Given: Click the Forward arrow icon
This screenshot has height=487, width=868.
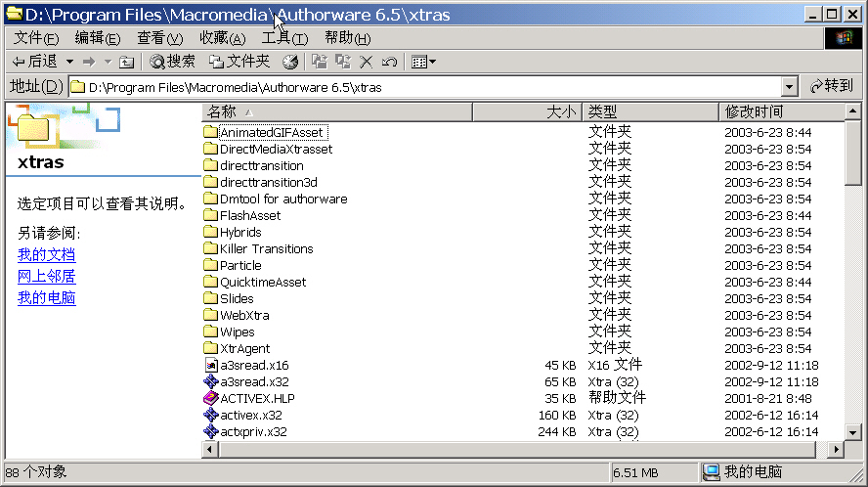Looking at the screenshot, I should coord(89,62).
